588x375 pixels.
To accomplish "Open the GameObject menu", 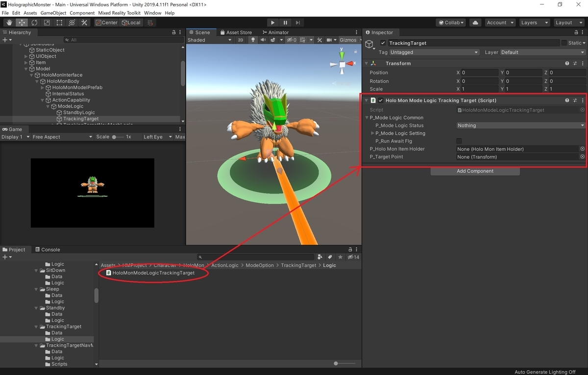I will [x=53, y=13].
